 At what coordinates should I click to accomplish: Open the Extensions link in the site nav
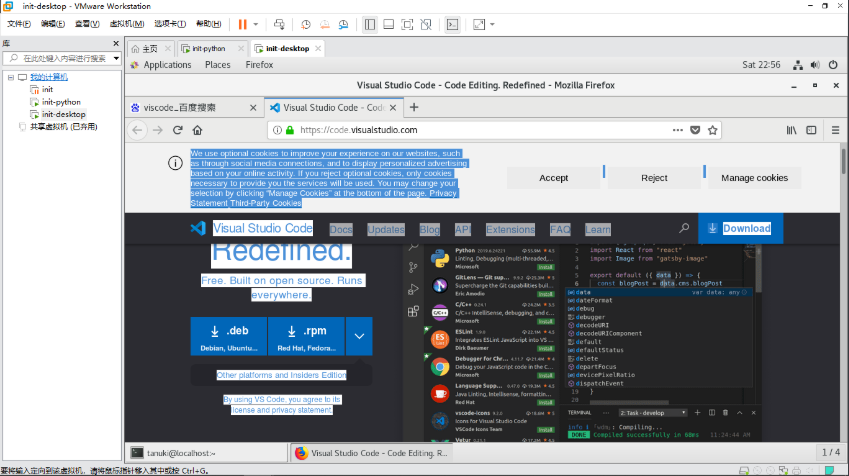click(x=510, y=230)
